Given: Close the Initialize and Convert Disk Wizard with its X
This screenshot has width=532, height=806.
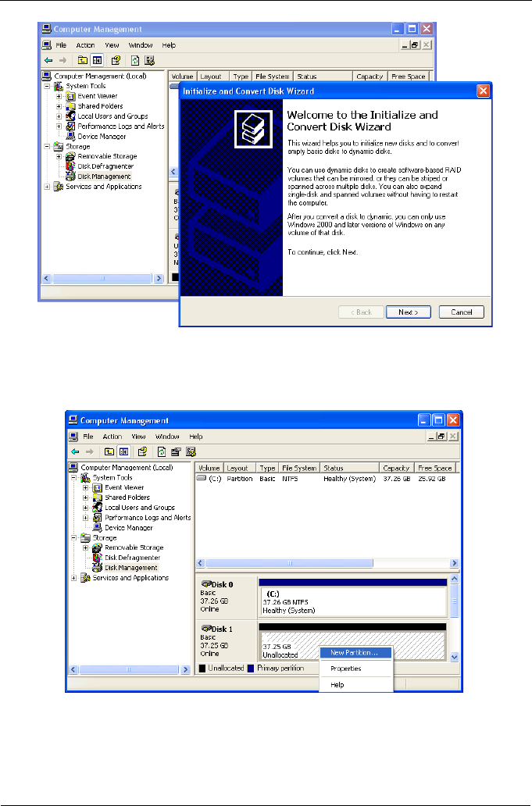Looking at the screenshot, I should click(x=483, y=91).
